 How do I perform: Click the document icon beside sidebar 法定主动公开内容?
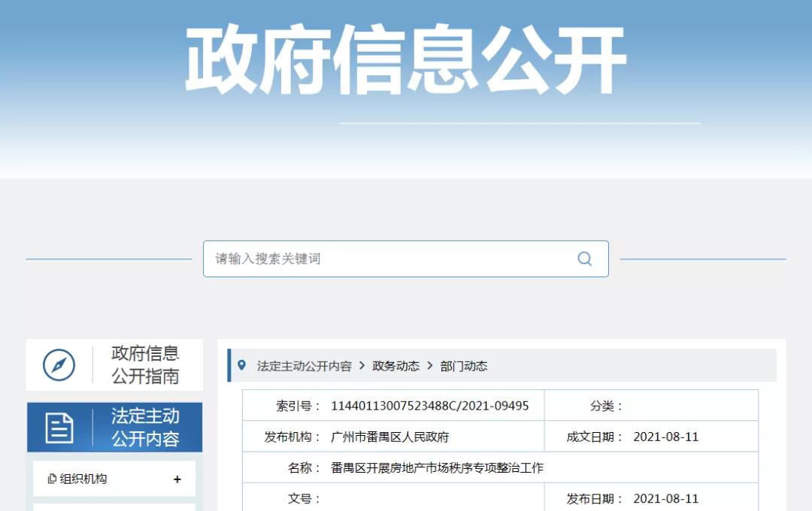coord(59,428)
